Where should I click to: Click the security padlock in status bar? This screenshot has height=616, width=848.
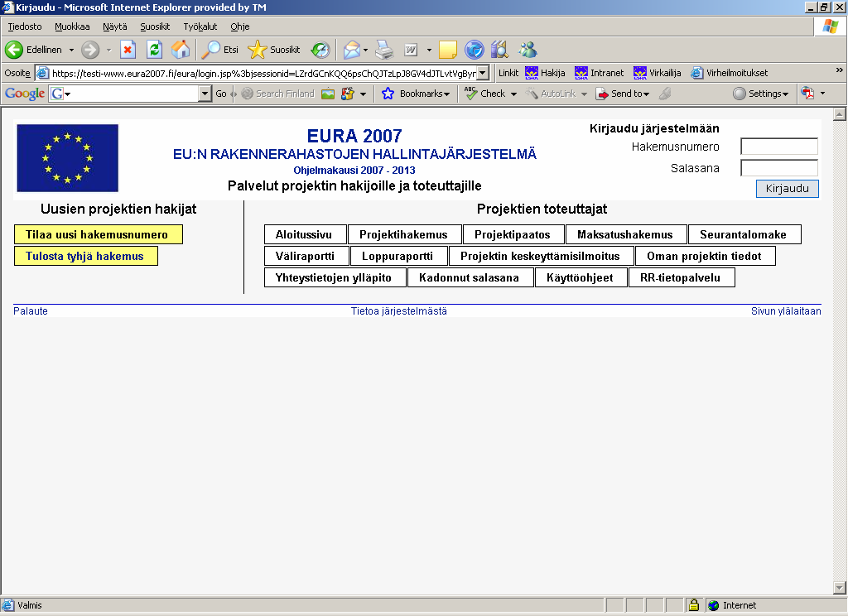coord(694,605)
